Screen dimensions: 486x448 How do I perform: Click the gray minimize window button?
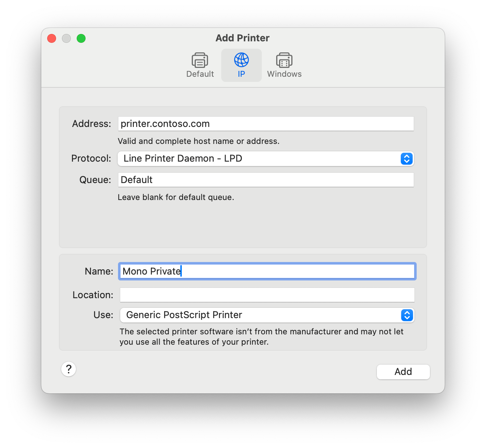click(x=66, y=38)
